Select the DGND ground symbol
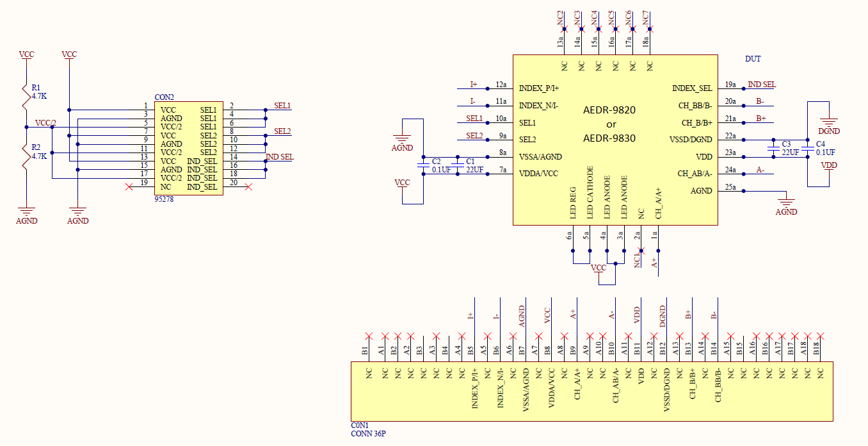Image resolution: width=868 pixels, height=446 pixels. (x=829, y=122)
